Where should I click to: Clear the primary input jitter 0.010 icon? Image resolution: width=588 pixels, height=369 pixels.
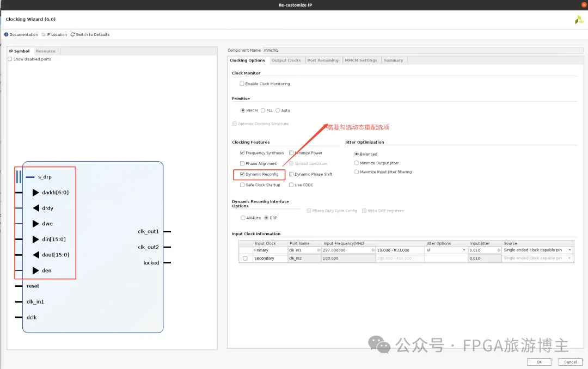click(499, 250)
